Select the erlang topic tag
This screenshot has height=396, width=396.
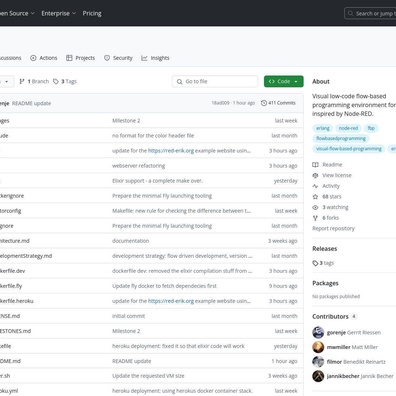tap(323, 128)
